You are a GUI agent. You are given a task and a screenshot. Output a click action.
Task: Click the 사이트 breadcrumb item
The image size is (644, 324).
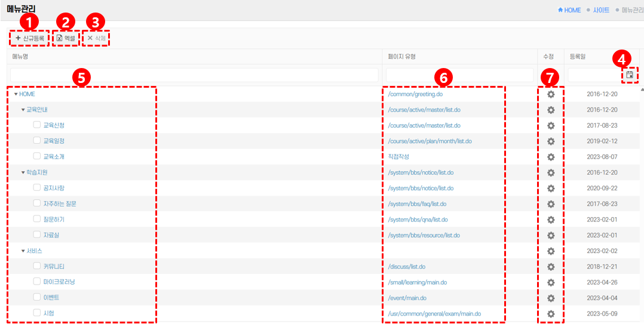pyautogui.click(x=601, y=10)
